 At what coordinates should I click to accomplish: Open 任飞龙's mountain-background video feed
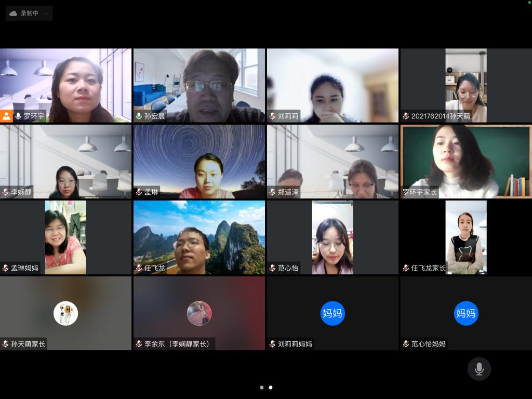199,237
